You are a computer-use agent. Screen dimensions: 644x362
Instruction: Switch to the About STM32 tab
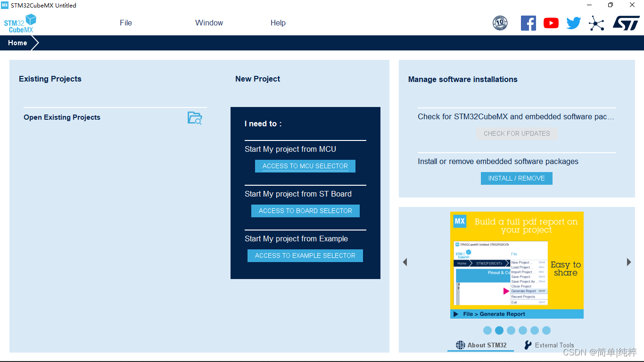tap(481, 345)
